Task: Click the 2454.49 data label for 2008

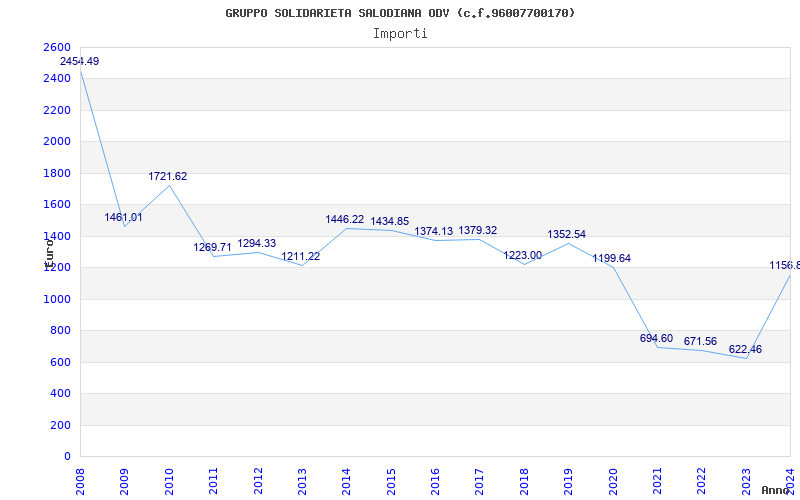Action: (x=79, y=62)
